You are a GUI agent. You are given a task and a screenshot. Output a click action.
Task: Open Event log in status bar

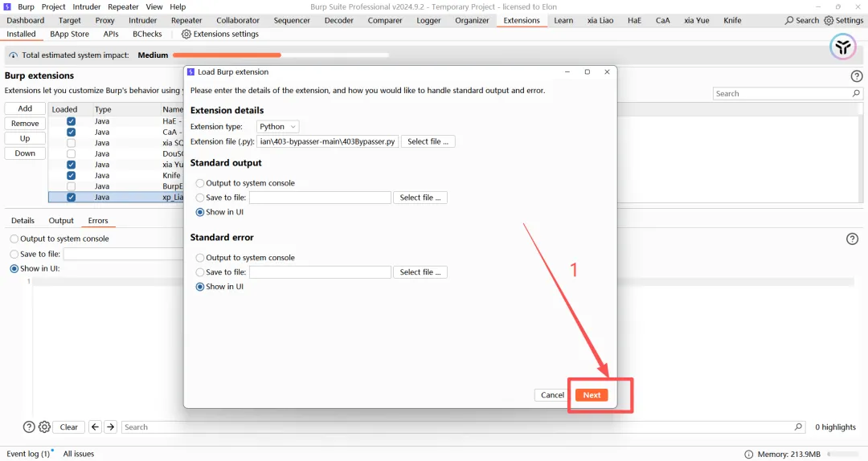tap(28, 454)
